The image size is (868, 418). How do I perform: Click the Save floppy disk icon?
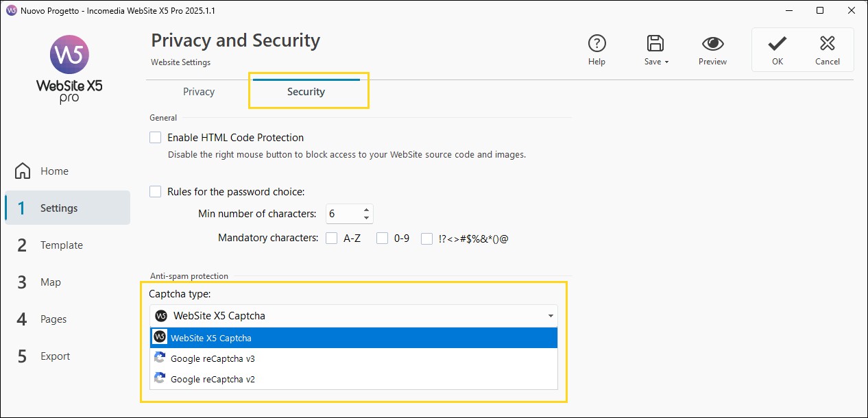pos(655,43)
